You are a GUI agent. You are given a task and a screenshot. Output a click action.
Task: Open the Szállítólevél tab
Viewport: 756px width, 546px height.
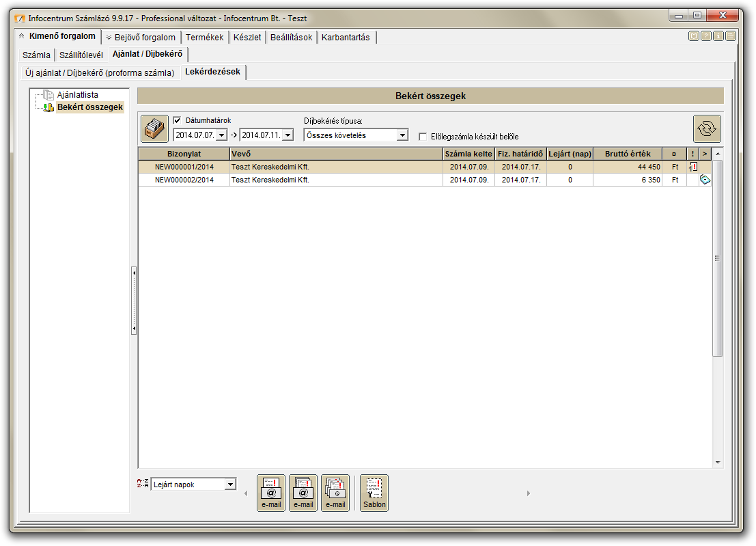click(x=81, y=55)
